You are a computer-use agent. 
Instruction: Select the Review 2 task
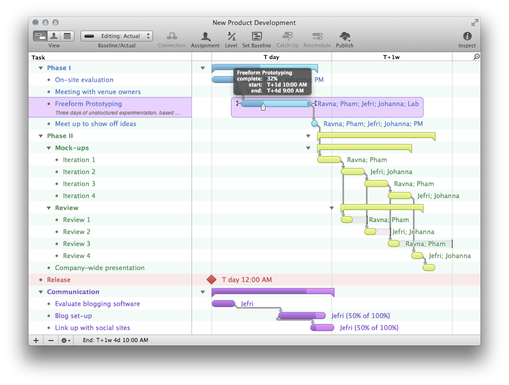click(76, 232)
